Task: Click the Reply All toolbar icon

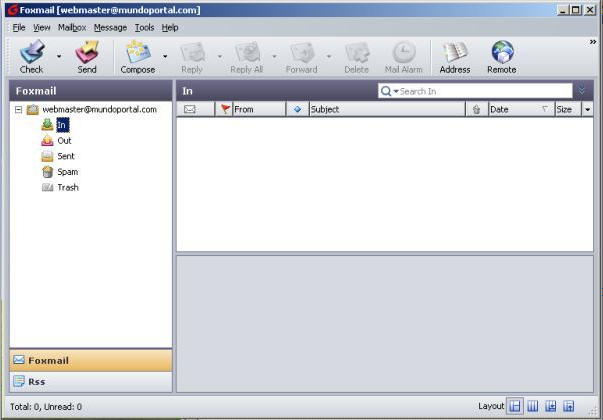Action: tap(247, 52)
